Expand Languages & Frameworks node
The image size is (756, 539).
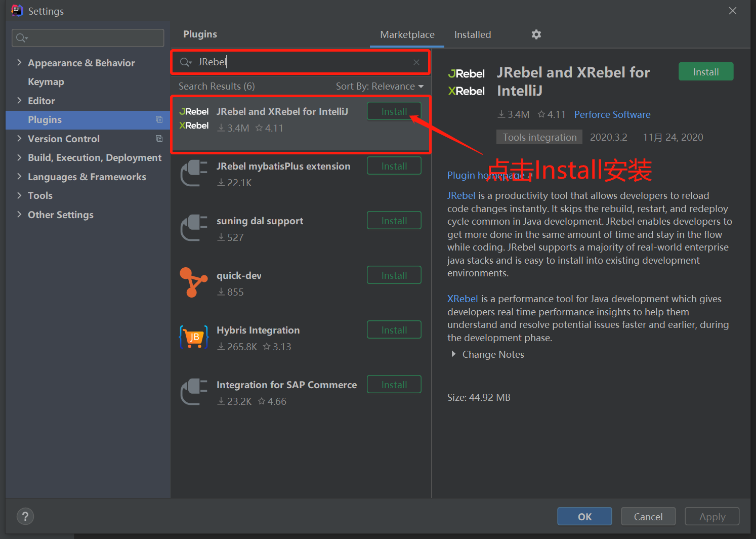[x=19, y=176]
